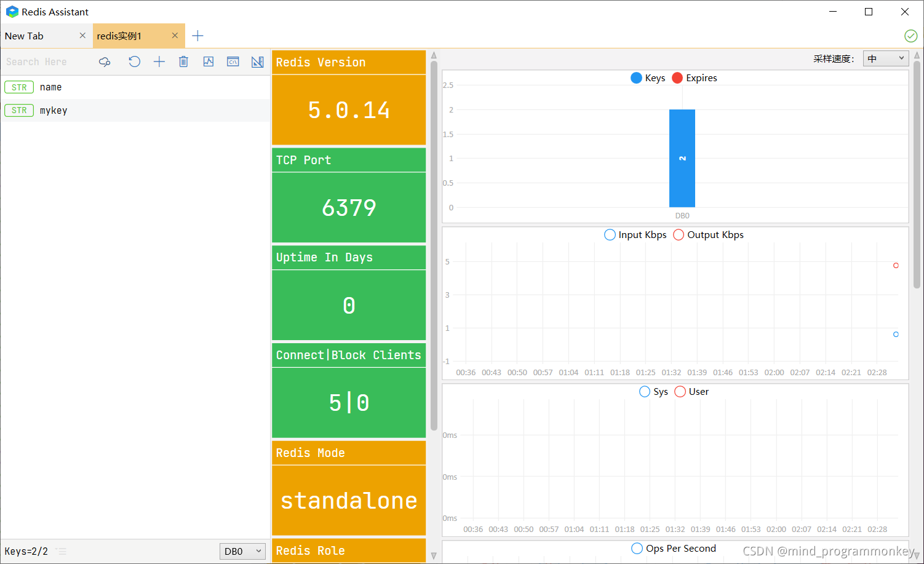
Task: Click charts panel scroll down arrow
Action: [x=917, y=555]
